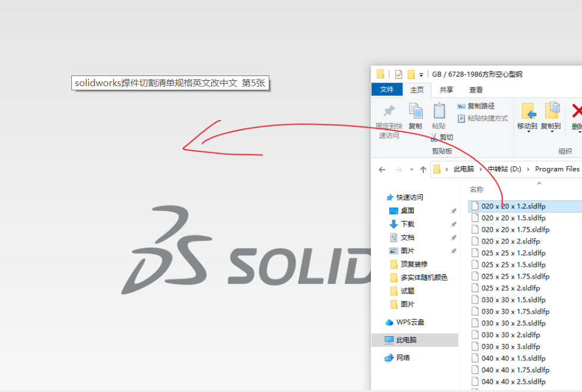Select file 020 x 20 x 1.75.sldlfp
The width and height of the screenshot is (582, 392).
[x=515, y=230]
